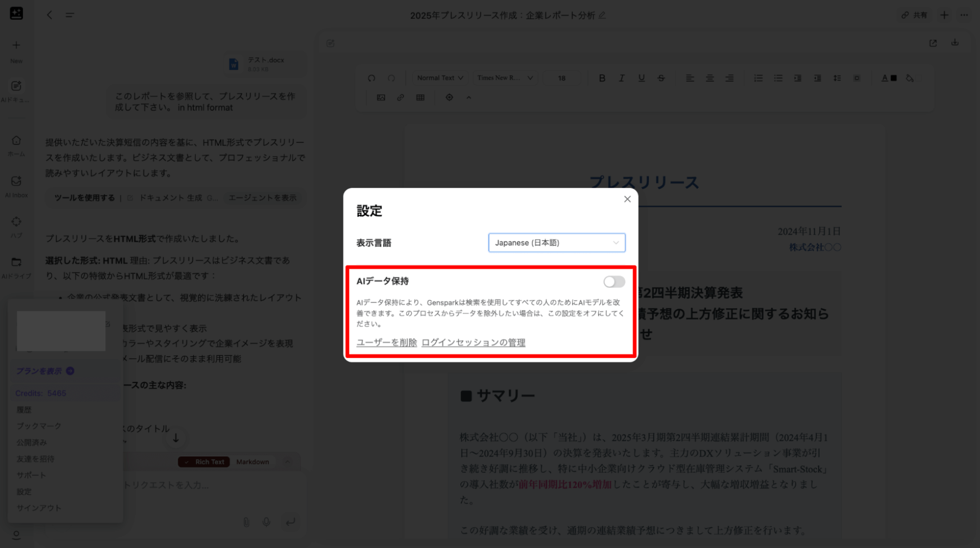Viewport: 980px width, 548px height.
Task: Click the Italic formatting icon
Action: tap(622, 78)
